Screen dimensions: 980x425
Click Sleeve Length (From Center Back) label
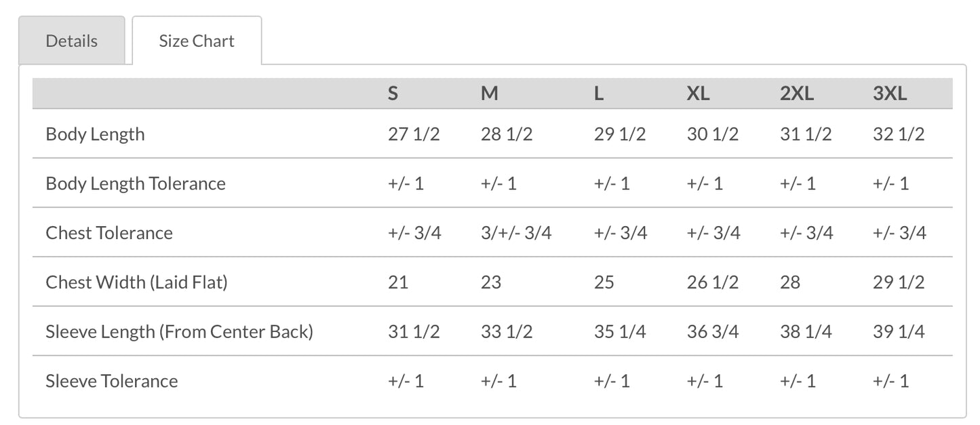tap(179, 331)
